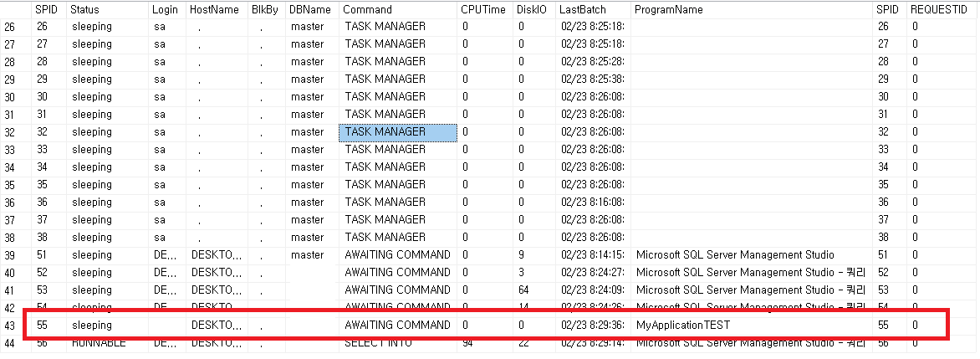The height and width of the screenshot is (359, 980).
Task: Select the sleeping status cell for SPID 26
Action: point(107,26)
